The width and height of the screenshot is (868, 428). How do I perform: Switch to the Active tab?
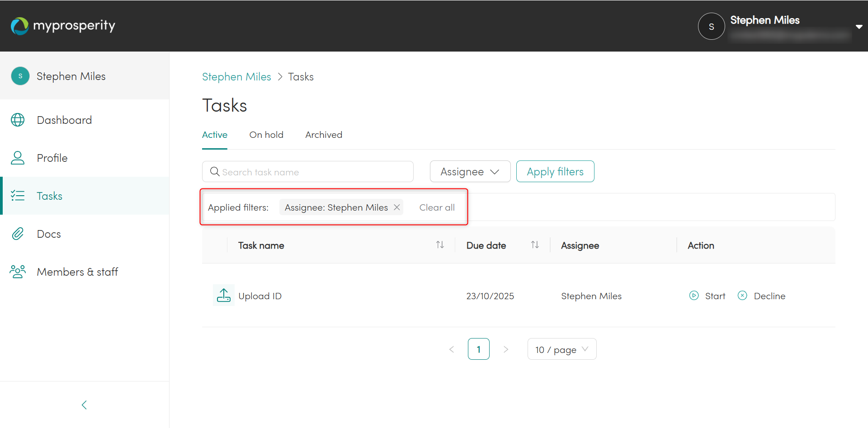tap(215, 135)
